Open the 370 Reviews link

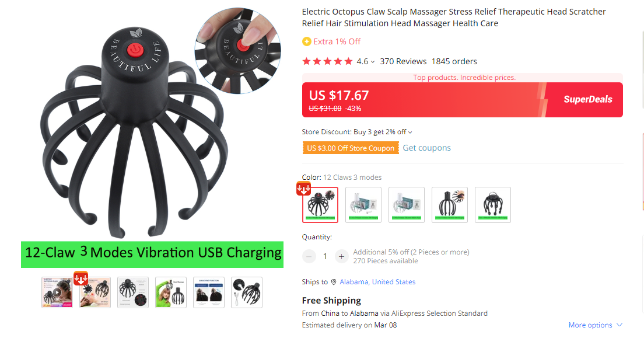tap(403, 62)
